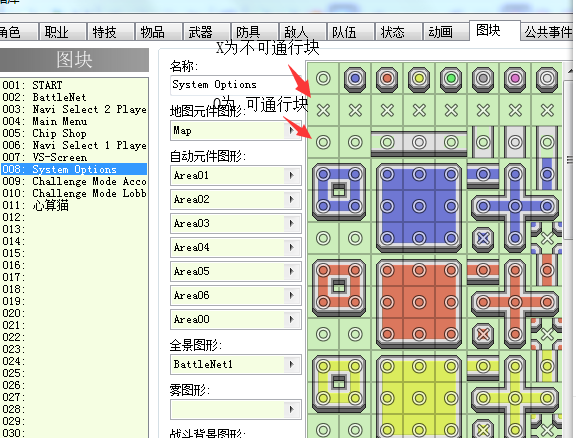
Task: Select tileset 009: Challenge Mode Acco
Action: click(74, 181)
